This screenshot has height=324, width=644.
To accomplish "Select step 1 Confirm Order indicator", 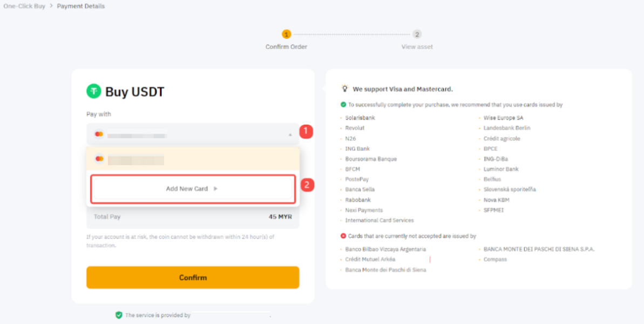I will click(286, 35).
